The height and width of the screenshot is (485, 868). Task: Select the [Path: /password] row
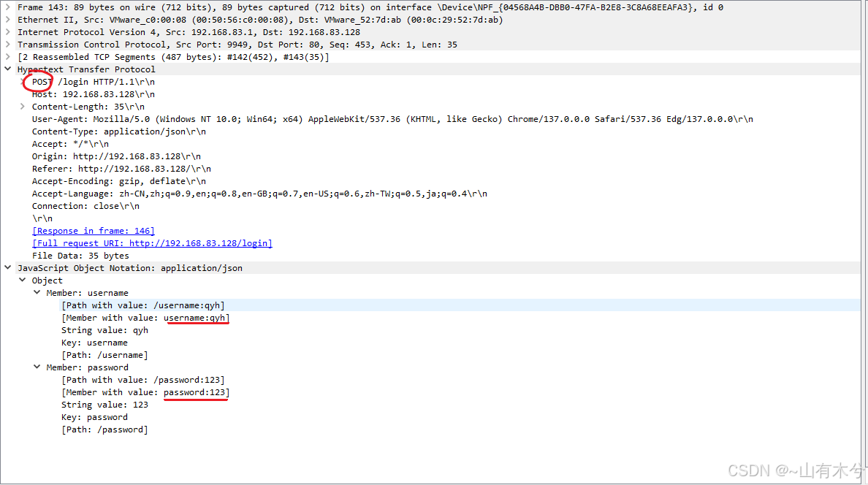[104, 429]
